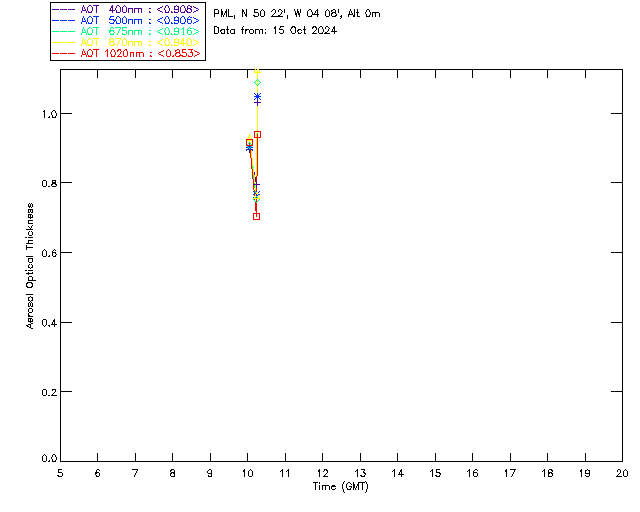
Task: Click the 'Data from: 15 Oct 2024' text
Action: tap(275, 31)
